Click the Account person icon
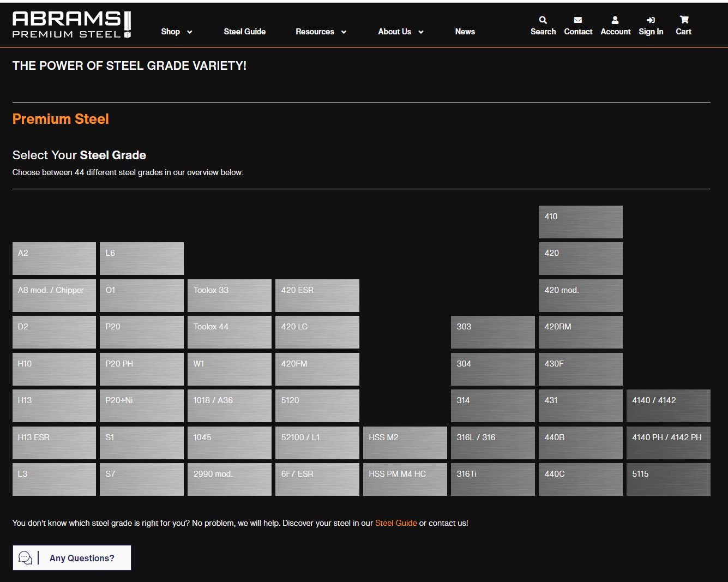 (x=615, y=20)
